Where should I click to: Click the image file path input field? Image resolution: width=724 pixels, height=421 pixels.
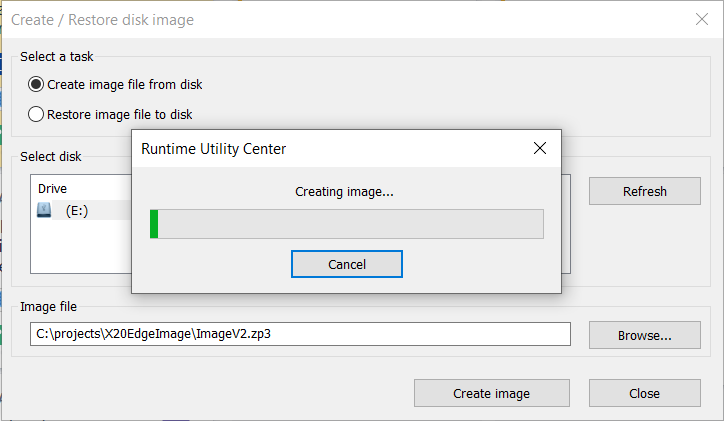[x=300, y=334]
